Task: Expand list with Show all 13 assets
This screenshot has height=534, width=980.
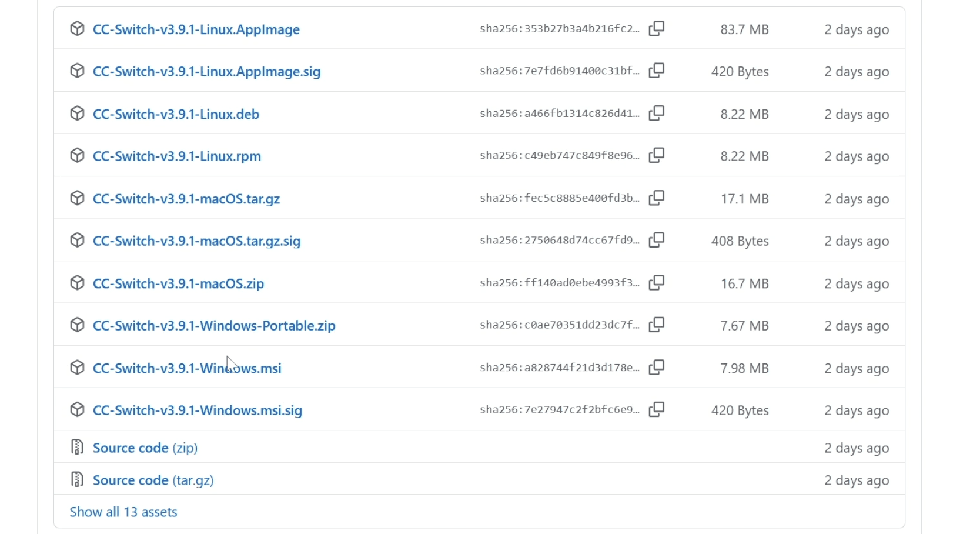Action: pyautogui.click(x=123, y=512)
